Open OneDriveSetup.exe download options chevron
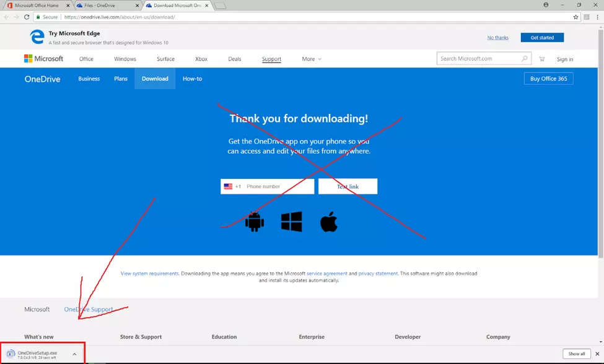 pos(74,354)
